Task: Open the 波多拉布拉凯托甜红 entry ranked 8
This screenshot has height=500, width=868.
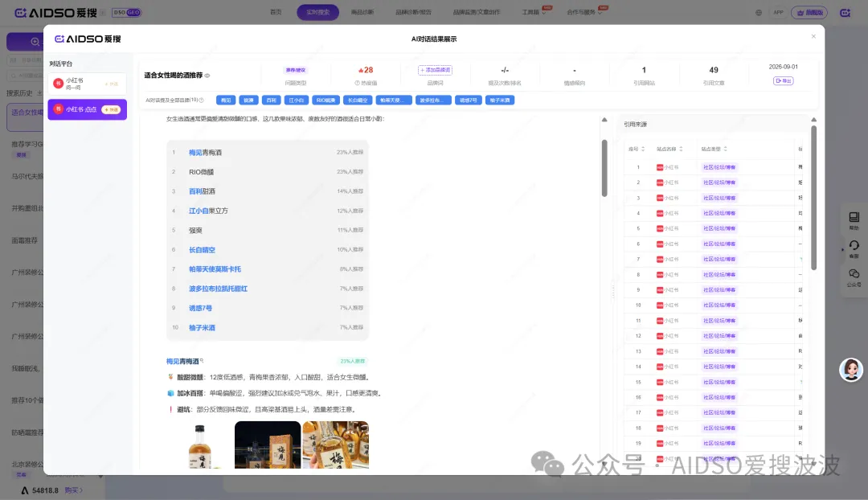Action: 218,289
